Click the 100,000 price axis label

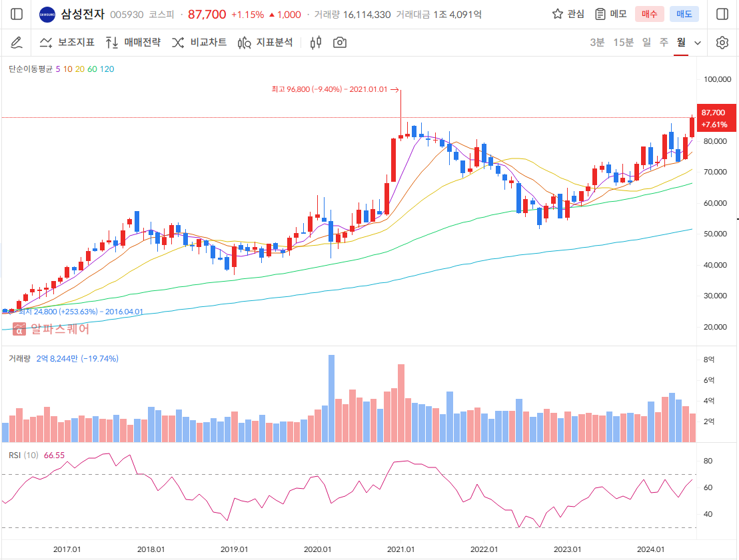click(x=717, y=79)
